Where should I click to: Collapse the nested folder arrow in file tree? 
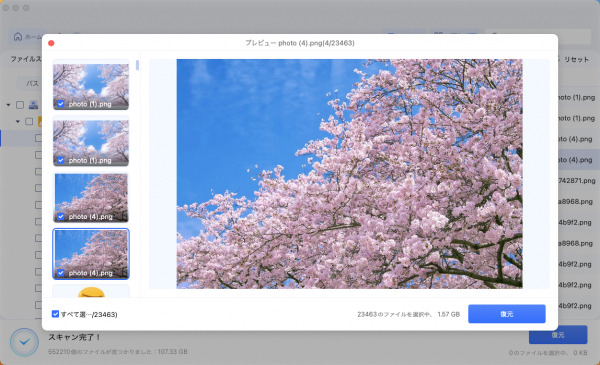point(18,122)
